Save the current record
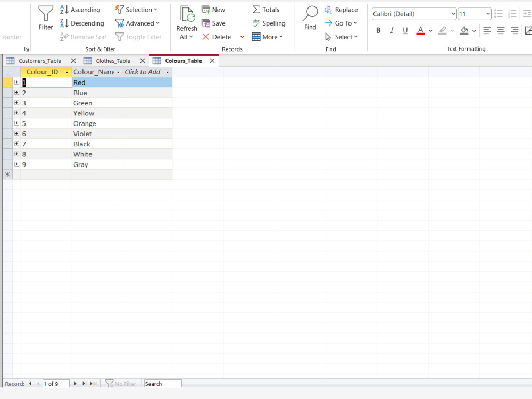The height and width of the screenshot is (399, 532). point(213,23)
